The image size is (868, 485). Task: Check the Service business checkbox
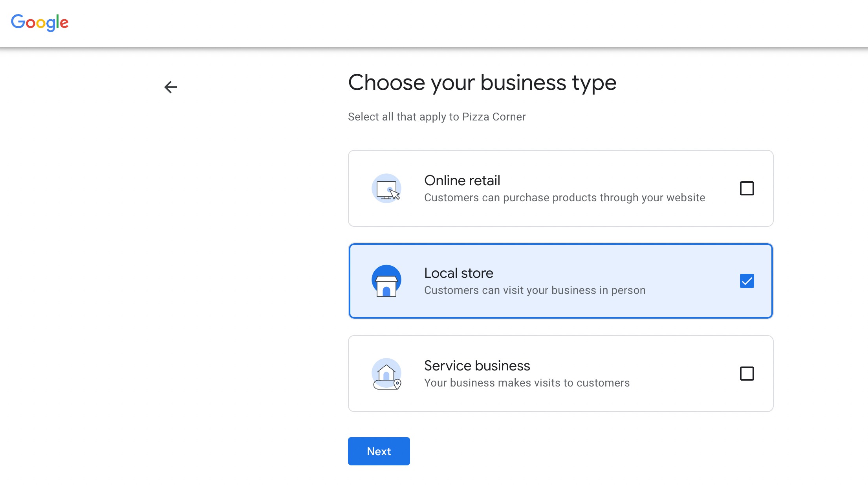pos(747,374)
